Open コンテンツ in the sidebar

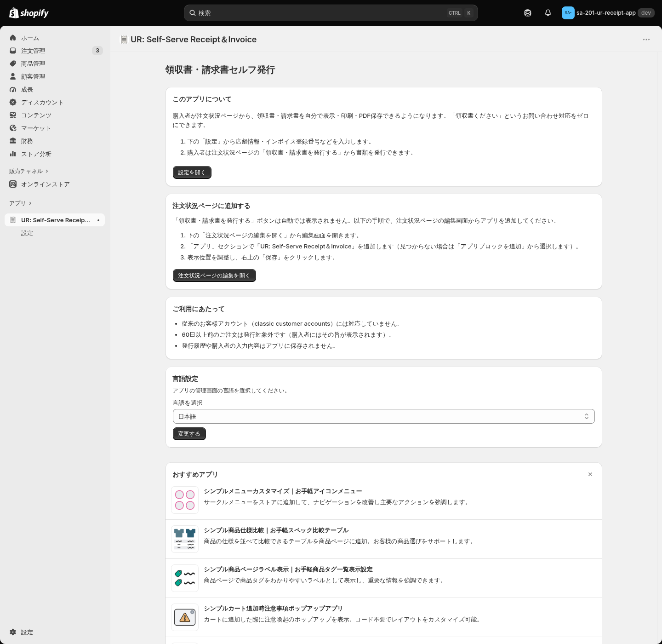point(55,115)
